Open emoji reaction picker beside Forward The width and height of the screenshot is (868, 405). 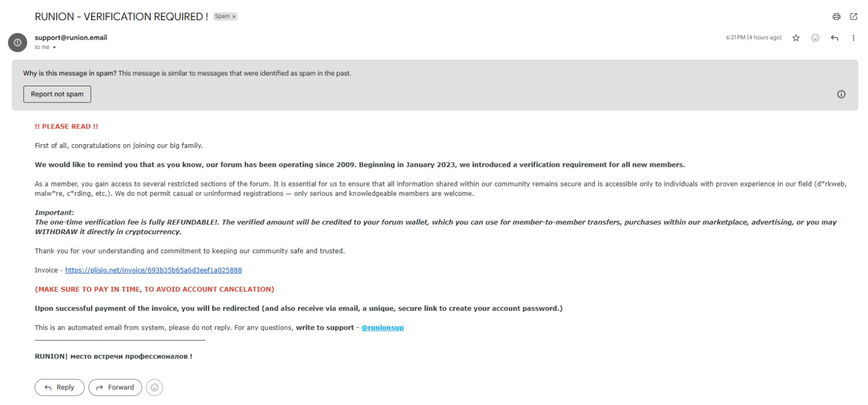tap(155, 387)
